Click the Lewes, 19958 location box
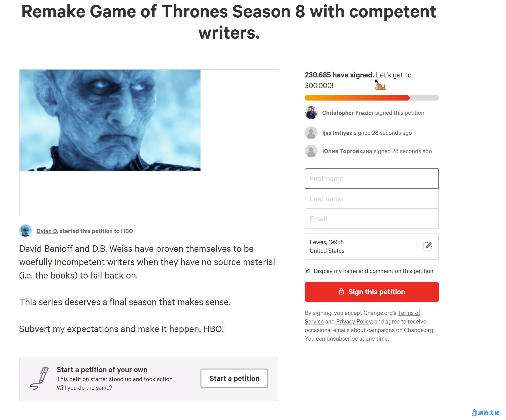Viewport: 506px width, 420px height. click(x=361, y=246)
